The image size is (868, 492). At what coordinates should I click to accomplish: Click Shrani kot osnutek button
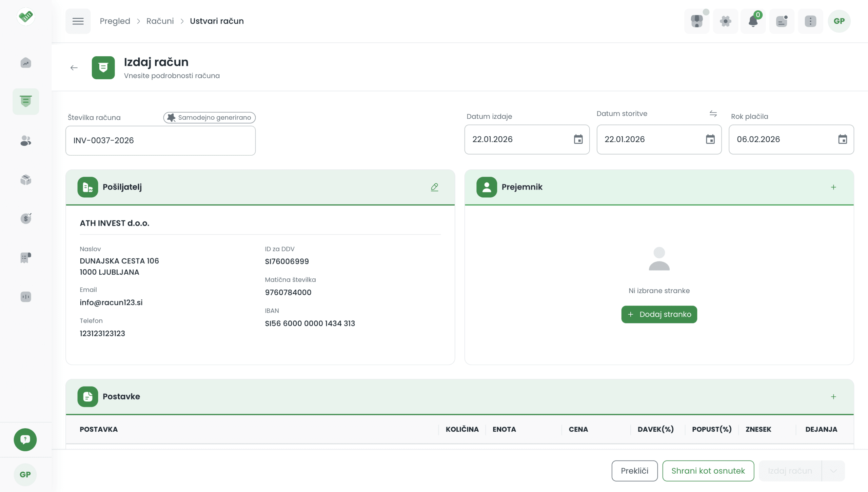pos(708,471)
